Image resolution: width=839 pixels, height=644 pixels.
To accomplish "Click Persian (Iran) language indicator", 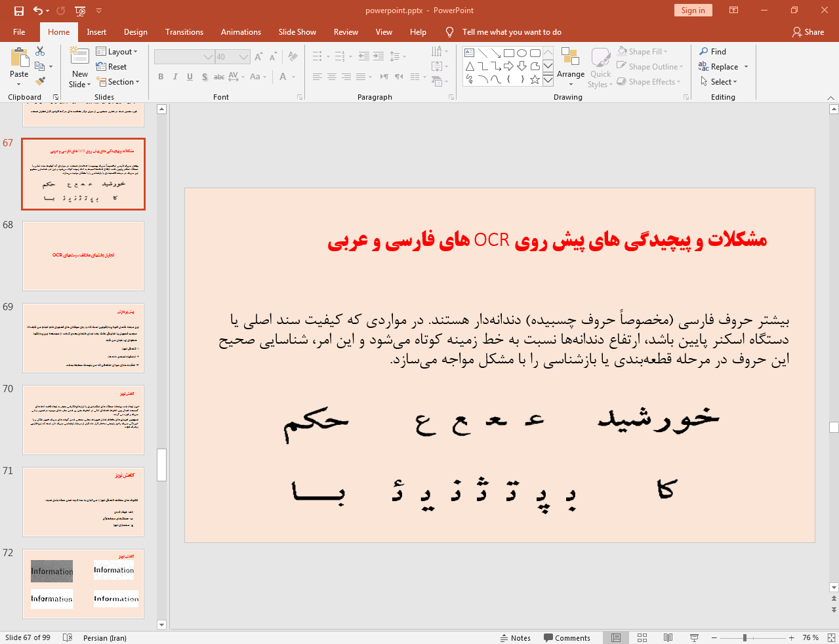I will pyautogui.click(x=105, y=637).
